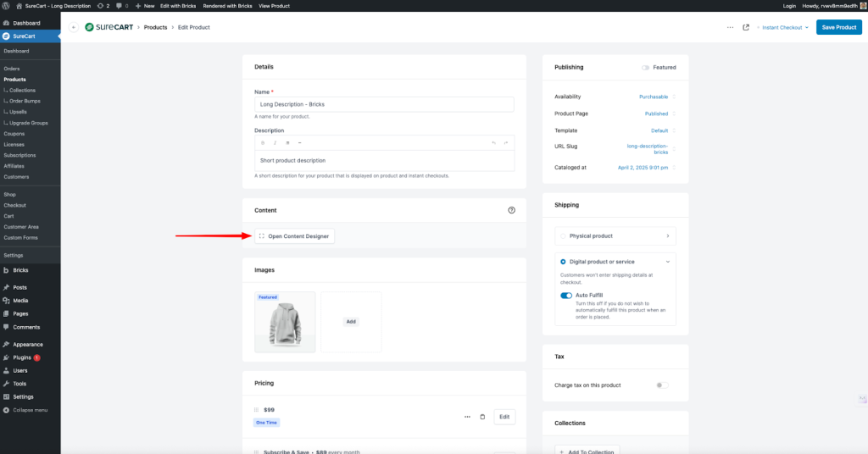Click the Save Product button
The image size is (868, 454).
tap(838, 27)
